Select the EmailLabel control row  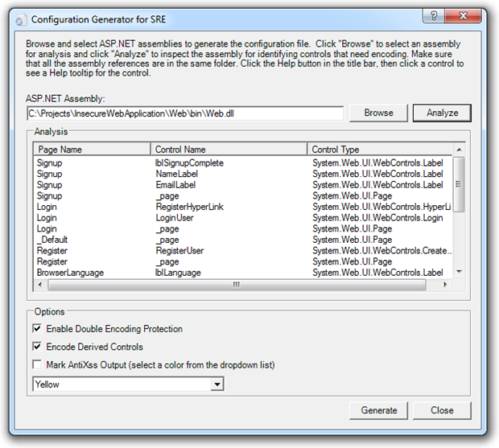click(x=242, y=185)
